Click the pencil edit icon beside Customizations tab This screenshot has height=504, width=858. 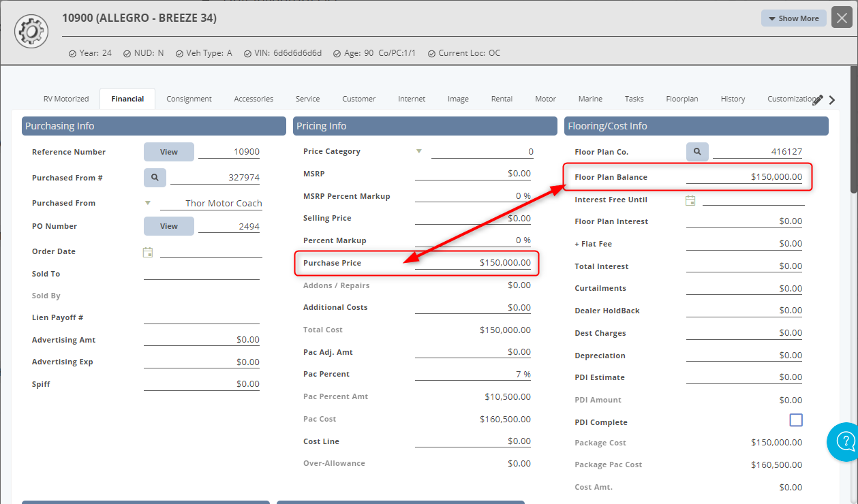818,98
